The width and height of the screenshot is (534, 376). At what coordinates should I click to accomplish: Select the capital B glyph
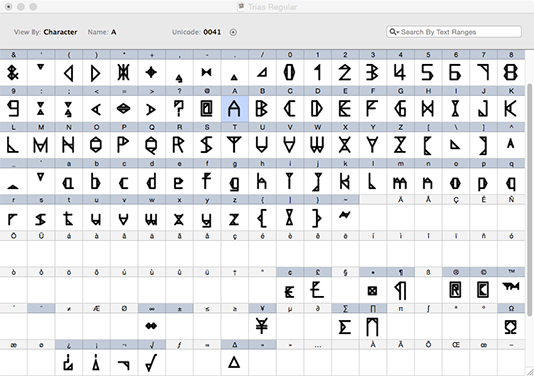[x=262, y=109]
